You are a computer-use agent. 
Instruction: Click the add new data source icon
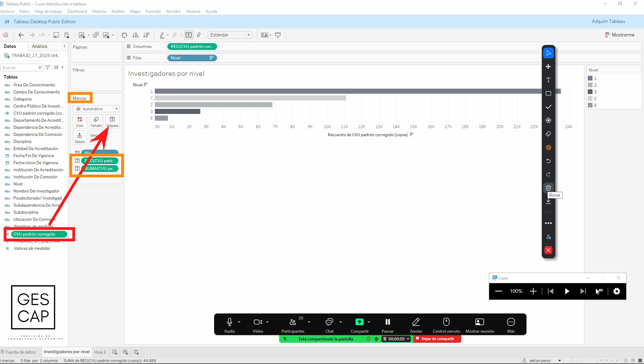(x=67, y=35)
